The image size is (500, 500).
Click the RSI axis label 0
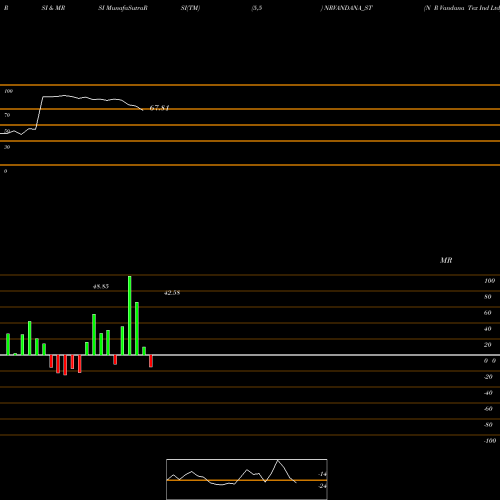click(x=5, y=171)
